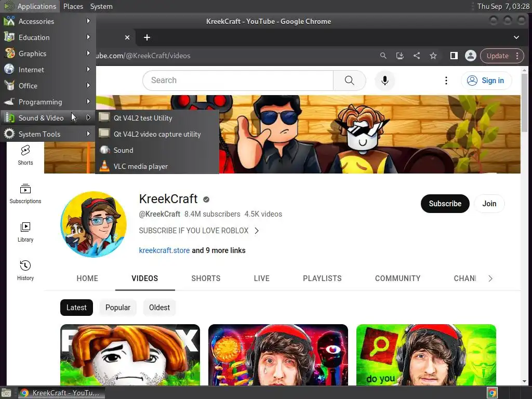Open Library in YouTube sidebar
Viewport: 532px width, 399px height.
point(25,232)
